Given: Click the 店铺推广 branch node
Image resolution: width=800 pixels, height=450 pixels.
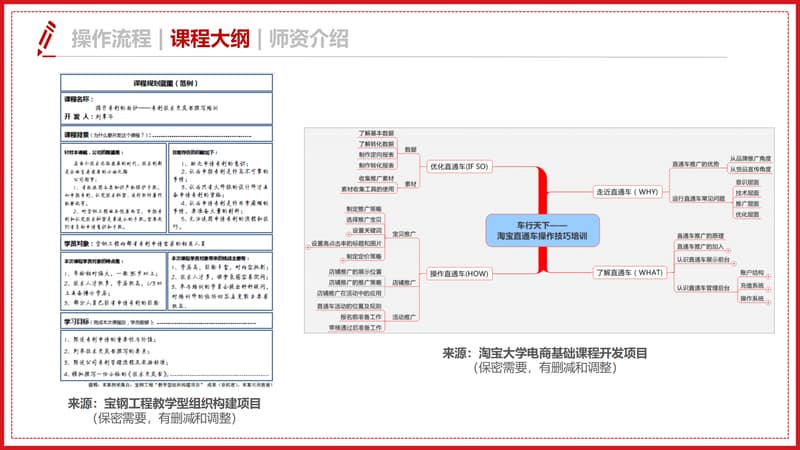Looking at the screenshot, I should pos(402,282).
